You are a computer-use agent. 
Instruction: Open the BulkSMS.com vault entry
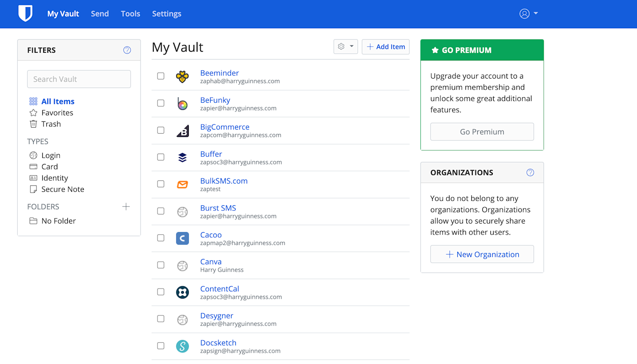coord(224,181)
